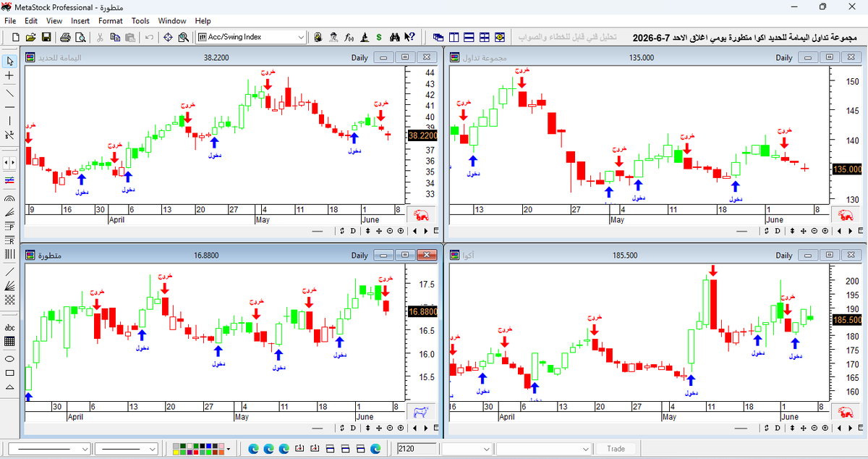Select the ellipse drawing tool

9,358
